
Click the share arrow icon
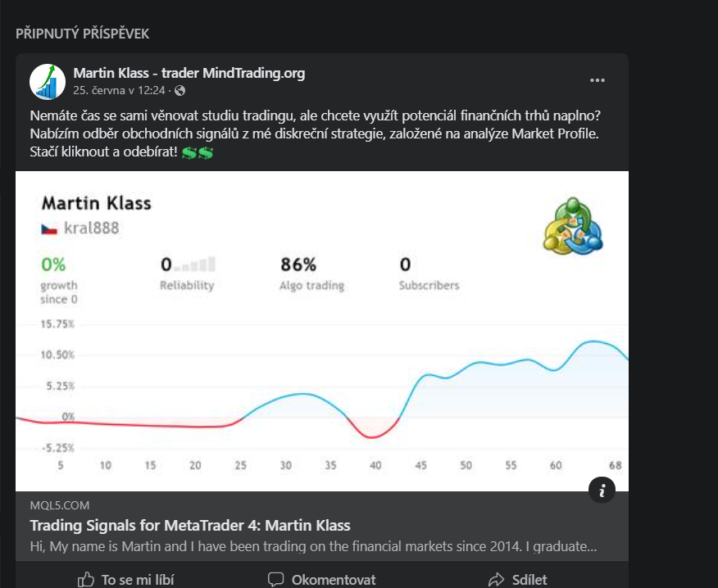coord(497,580)
